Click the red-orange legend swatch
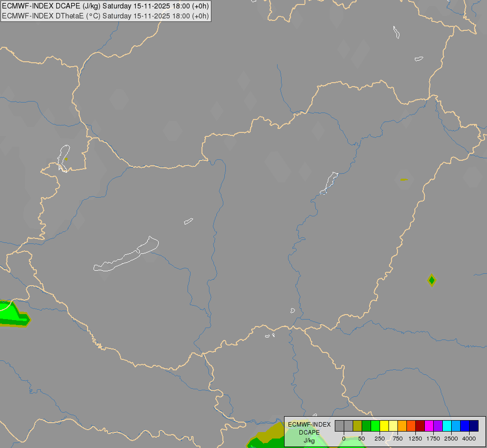487x448 pixels. click(411, 426)
